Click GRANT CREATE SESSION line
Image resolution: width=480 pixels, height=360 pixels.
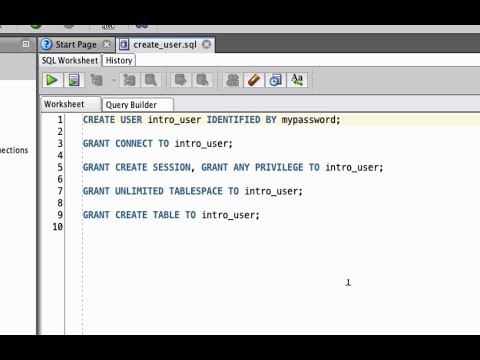point(233,167)
